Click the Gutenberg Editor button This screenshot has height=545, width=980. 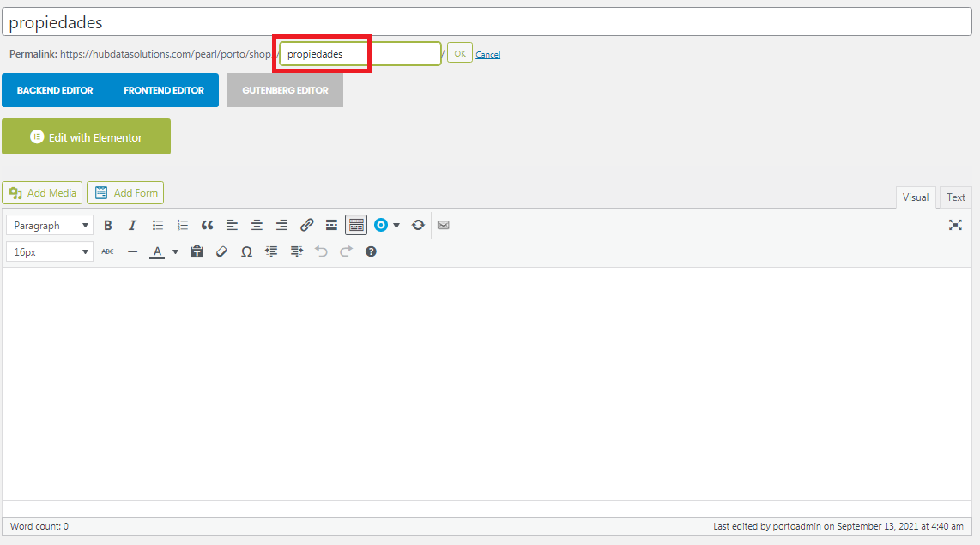tap(285, 90)
